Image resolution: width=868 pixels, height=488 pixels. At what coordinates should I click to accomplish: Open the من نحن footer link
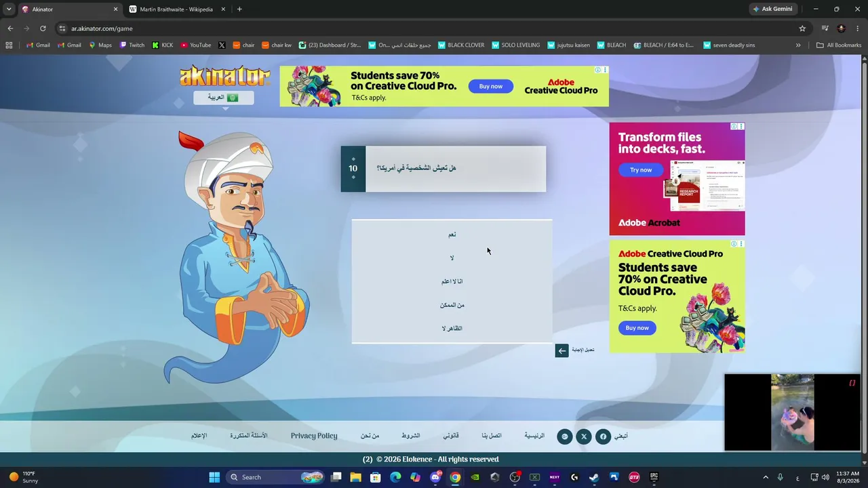coord(370,436)
